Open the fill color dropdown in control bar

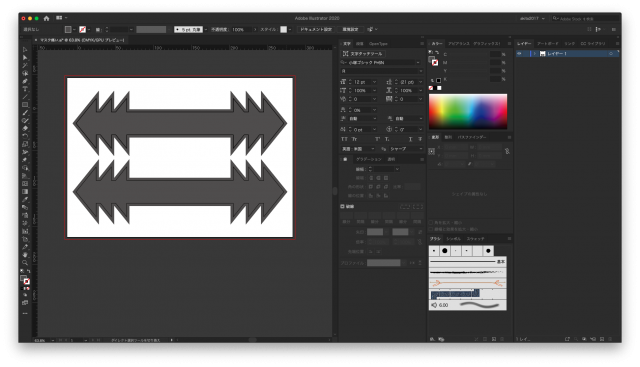tap(74, 29)
